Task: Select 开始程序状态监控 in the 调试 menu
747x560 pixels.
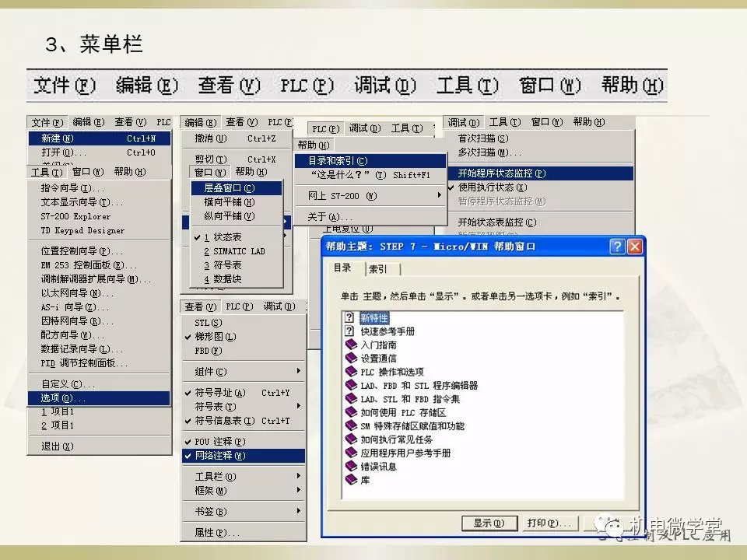Action: [x=502, y=173]
